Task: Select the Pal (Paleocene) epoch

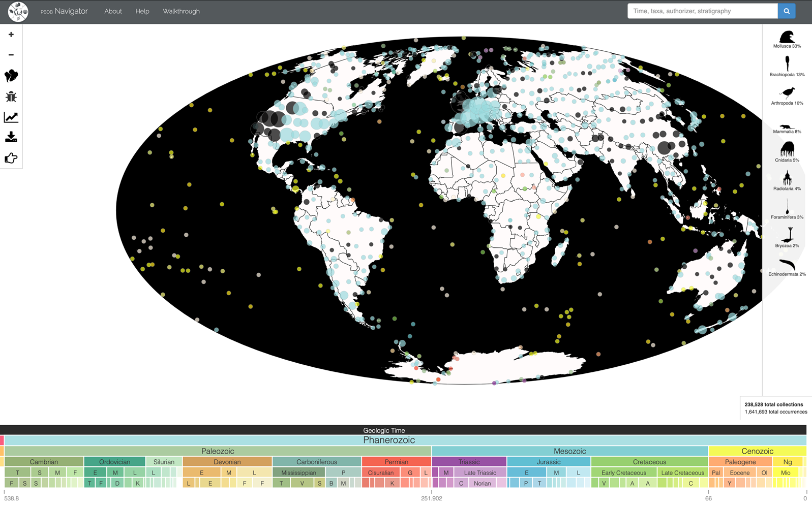Action: (716, 472)
